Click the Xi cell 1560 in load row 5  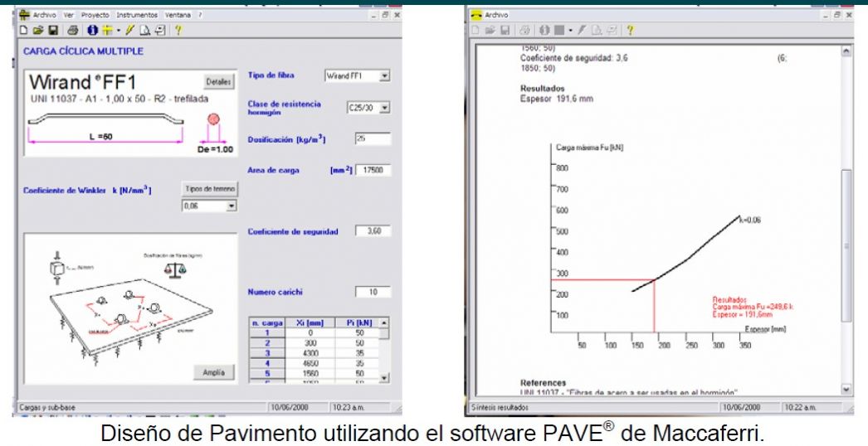coord(310,373)
